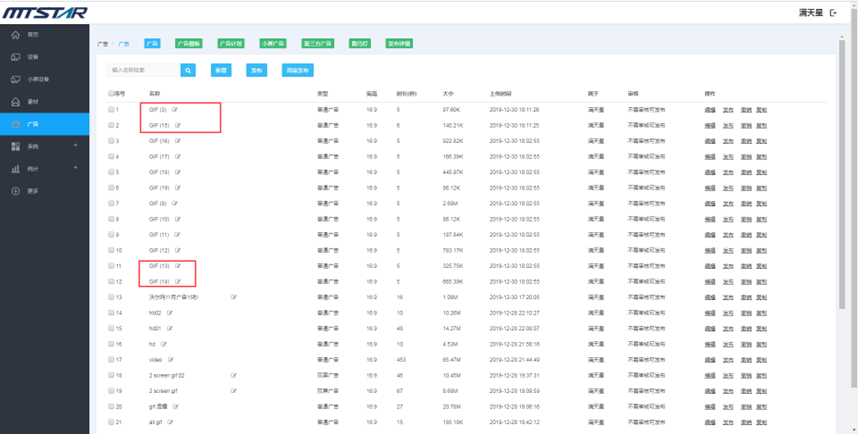Open the 首页 home icon in sidebar
Screen dimensions: 858x434
[x=16, y=34]
